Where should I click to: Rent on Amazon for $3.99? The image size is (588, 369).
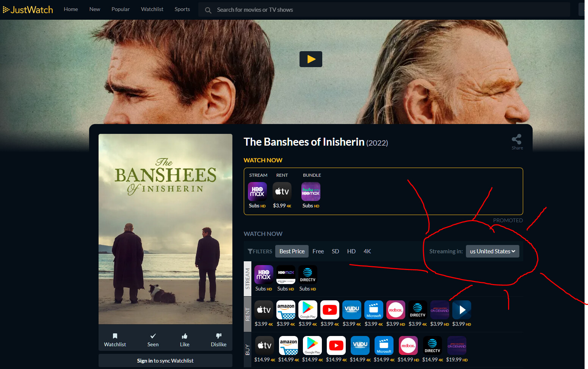286,310
